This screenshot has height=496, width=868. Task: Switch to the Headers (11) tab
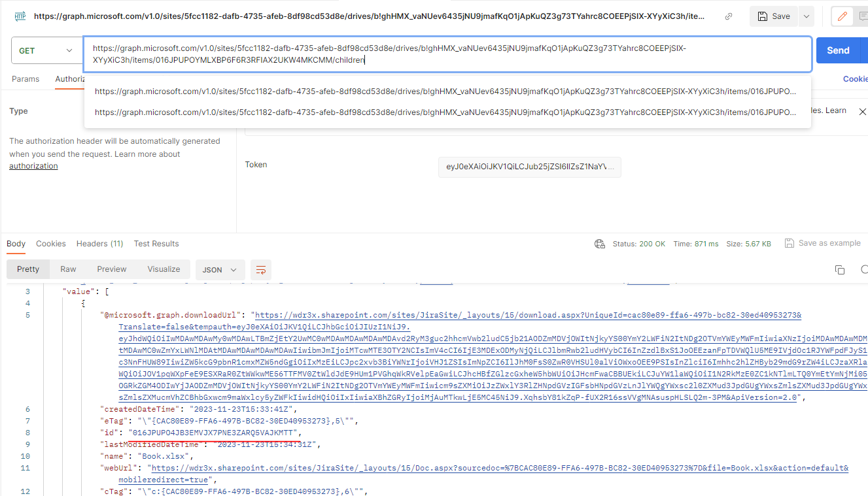[x=99, y=243]
